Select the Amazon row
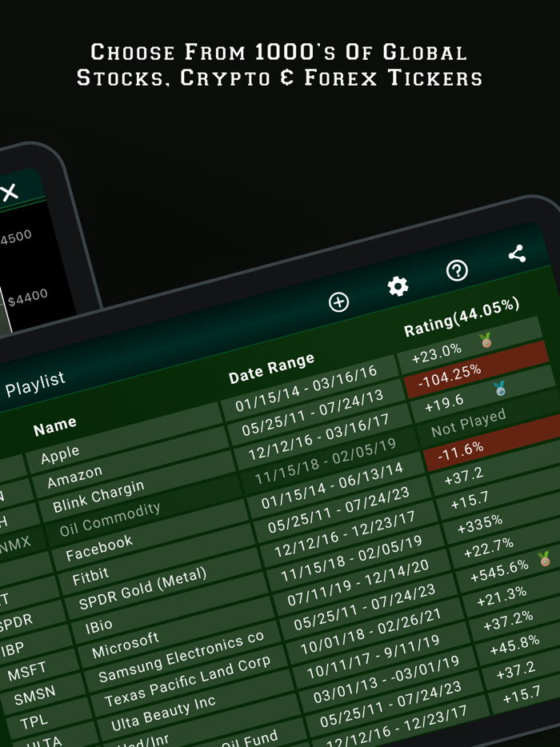 click(x=74, y=477)
